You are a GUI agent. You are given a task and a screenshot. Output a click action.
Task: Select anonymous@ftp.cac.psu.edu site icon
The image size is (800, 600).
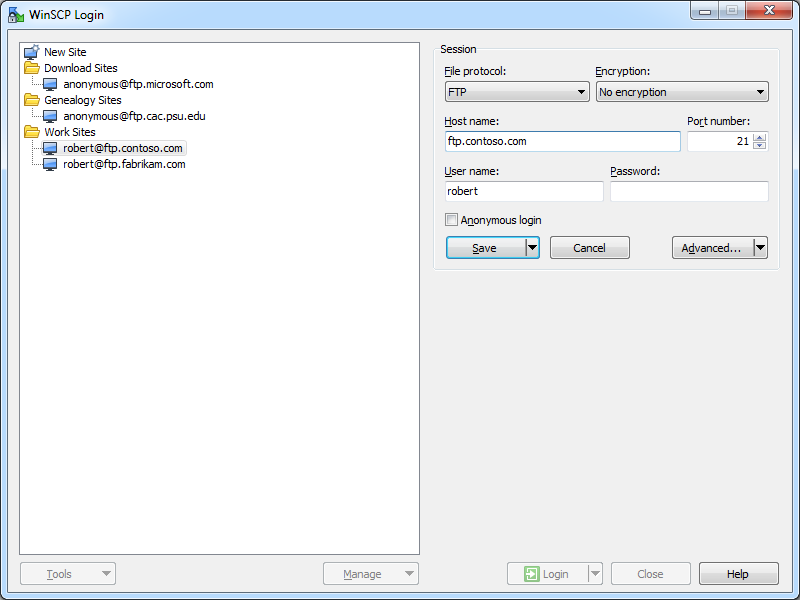pos(50,116)
